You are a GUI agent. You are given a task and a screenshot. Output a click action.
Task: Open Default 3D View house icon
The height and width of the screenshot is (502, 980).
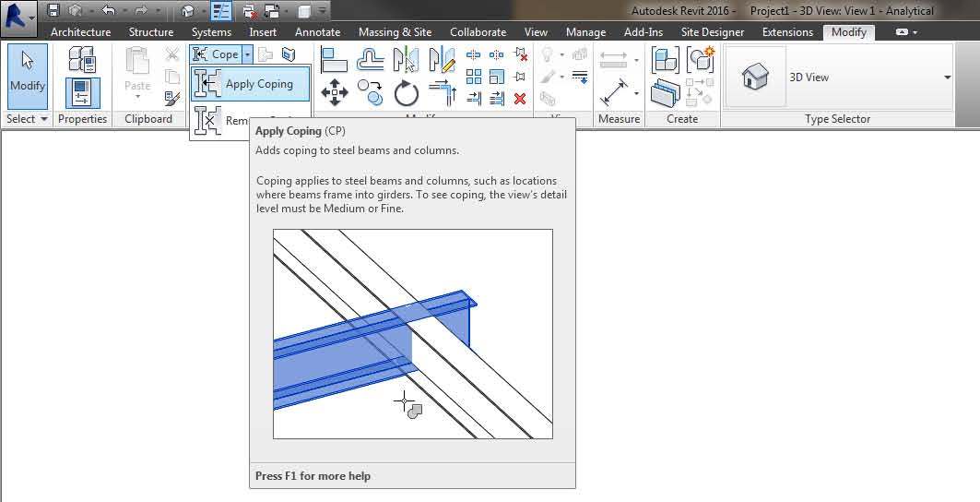click(x=187, y=10)
